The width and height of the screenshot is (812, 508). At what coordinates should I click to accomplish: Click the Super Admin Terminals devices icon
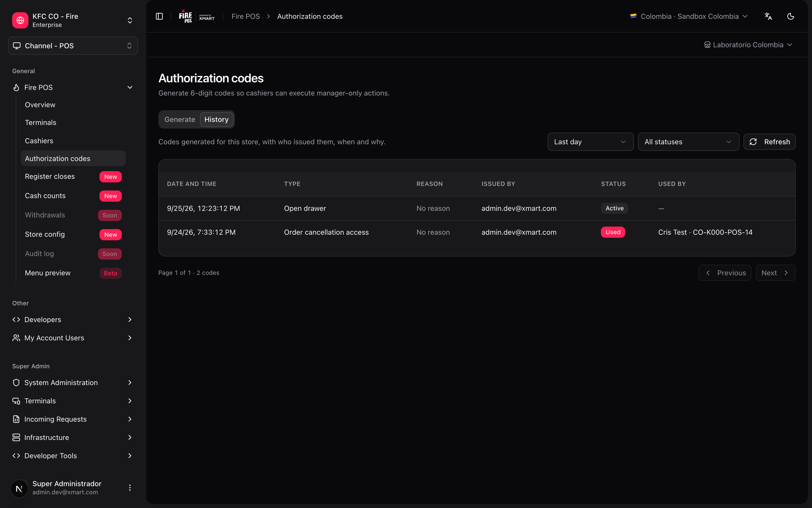point(16,401)
